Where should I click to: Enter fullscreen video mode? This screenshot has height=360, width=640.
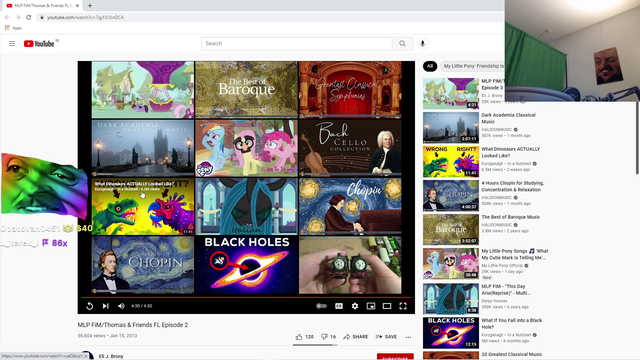pos(403,306)
